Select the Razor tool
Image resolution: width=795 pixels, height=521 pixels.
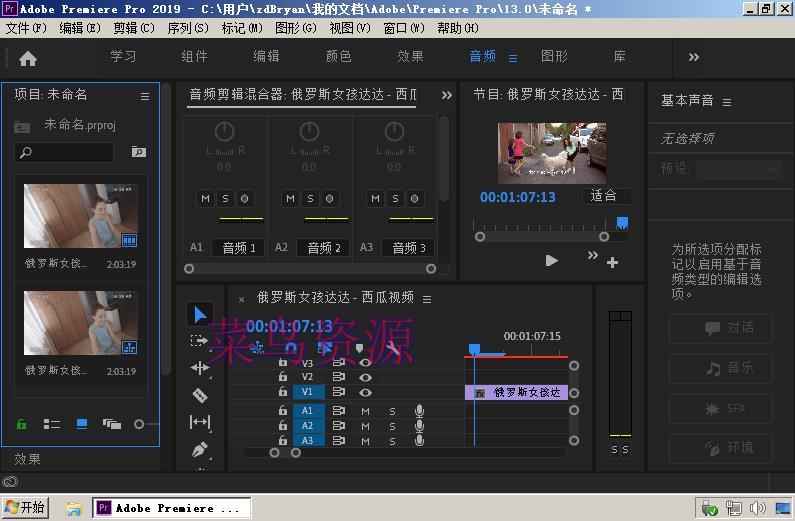tap(200, 395)
